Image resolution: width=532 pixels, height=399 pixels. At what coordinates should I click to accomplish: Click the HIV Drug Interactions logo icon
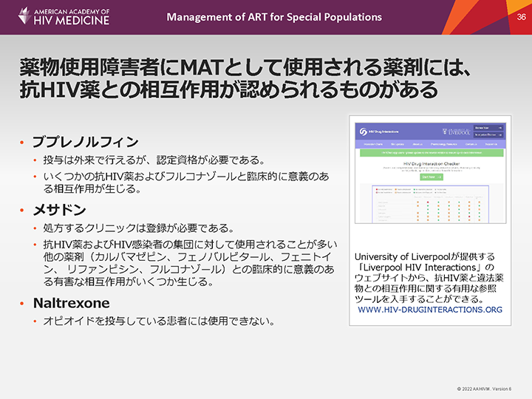[364, 131]
